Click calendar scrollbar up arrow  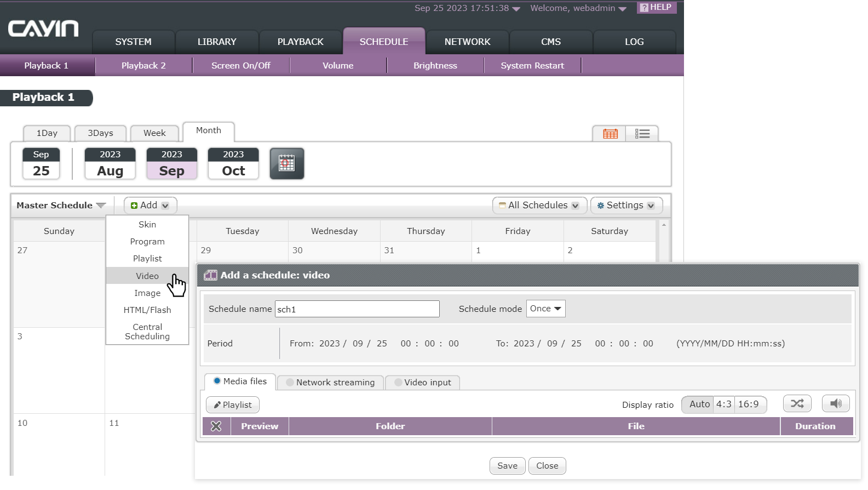click(664, 225)
